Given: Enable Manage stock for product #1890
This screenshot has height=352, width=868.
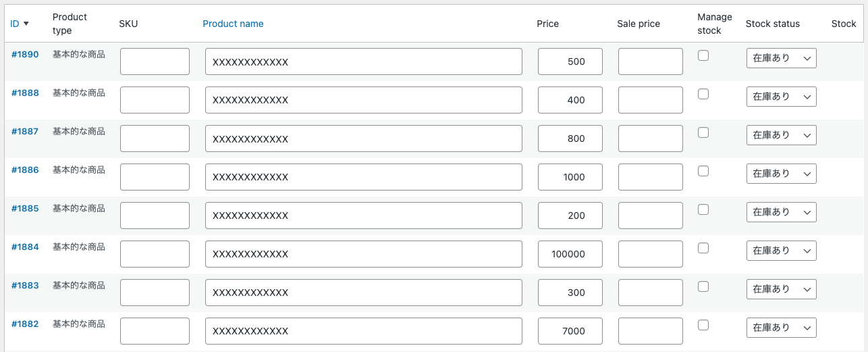Looking at the screenshot, I should (x=703, y=56).
